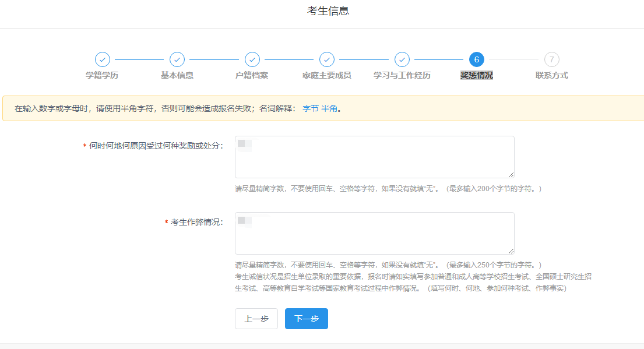Click the blue circle numbered 6
Viewport: 644px width, 349px height.
(477, 59)
